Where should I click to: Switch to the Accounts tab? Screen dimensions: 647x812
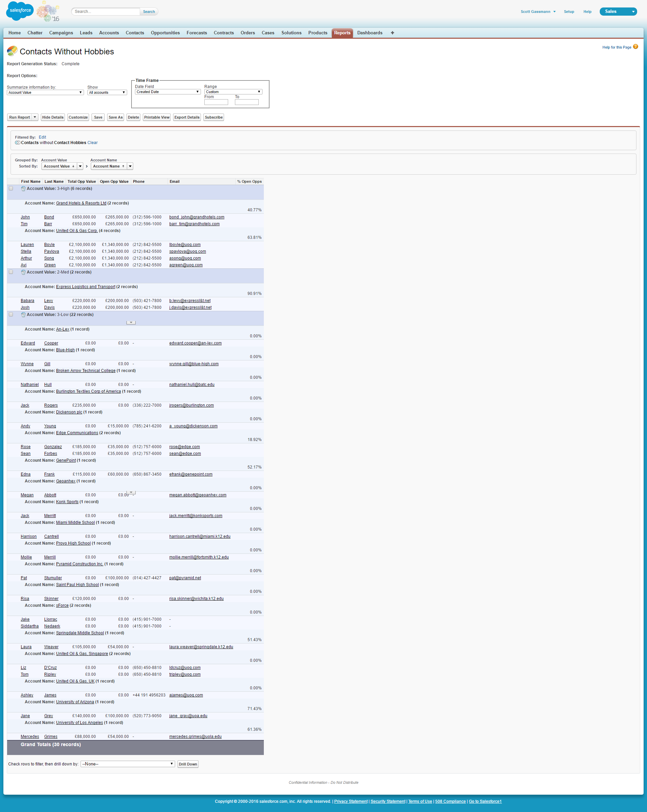click(109, 33)
